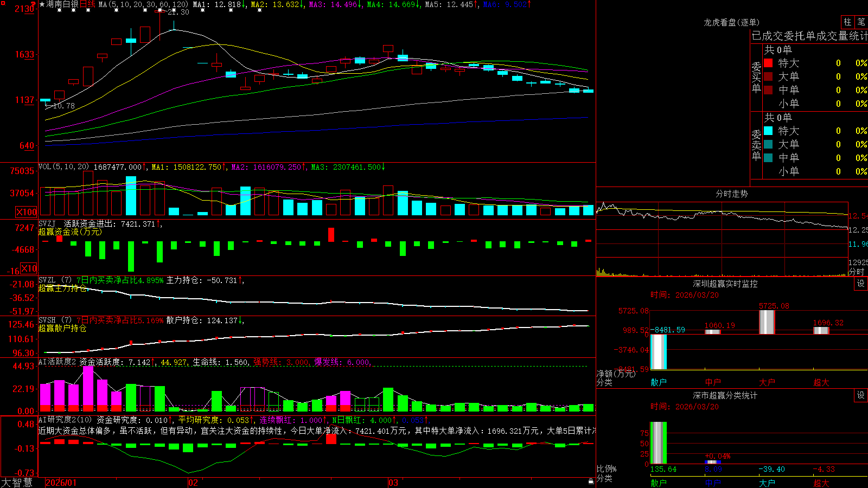Click the 大户 bar labeled 5725.08
The height and width of the screenshot is (488, 868).
click(x=767, y=322)
